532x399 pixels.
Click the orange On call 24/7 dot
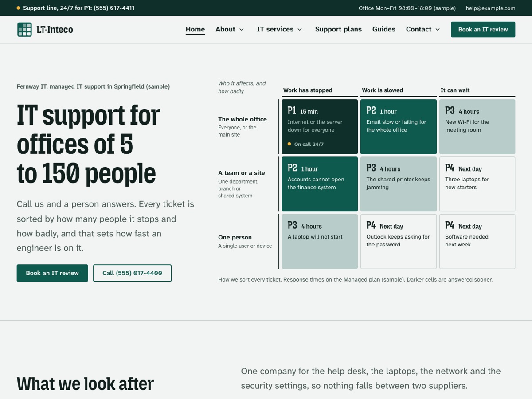point(289,144)
